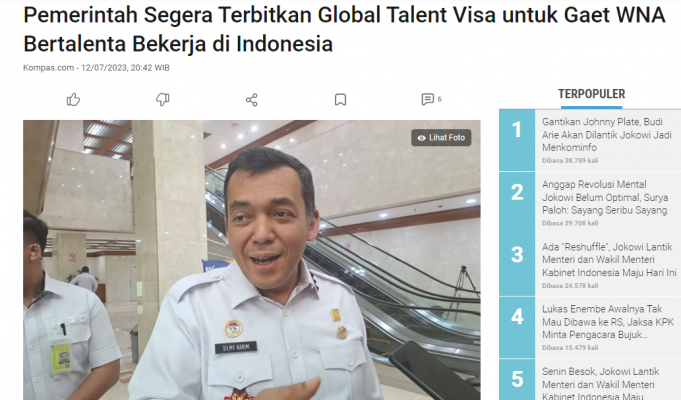Click the thumbs-up like icon
The height and width of the screenshot is (400, 681).
(73, 100)
